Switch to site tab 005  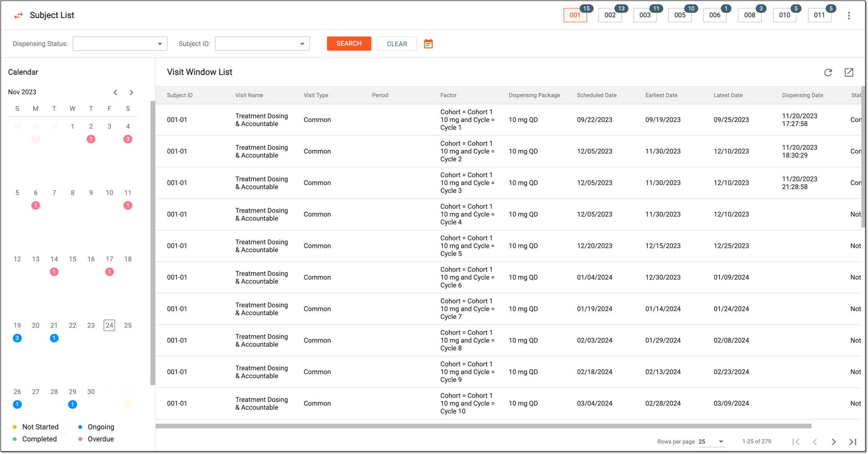tap(680, 15)
